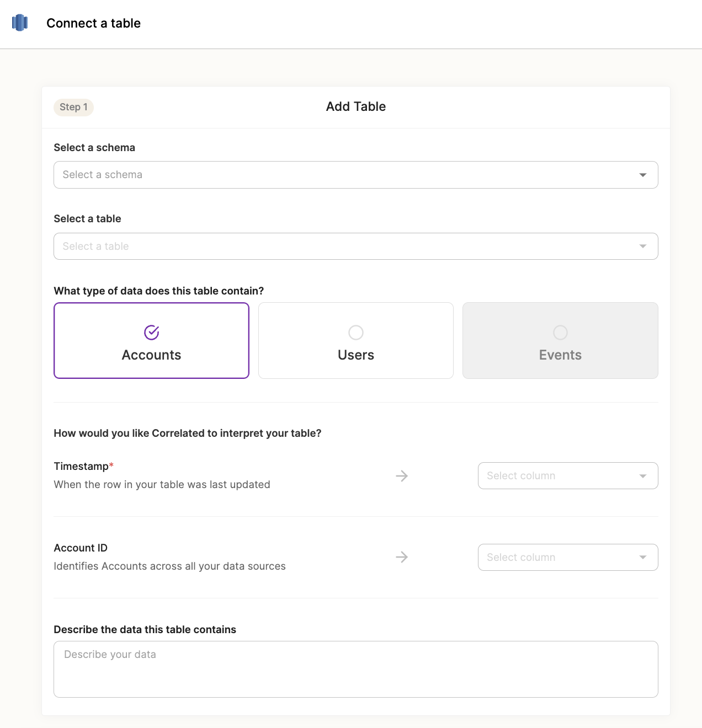Click the Step 1 badge
The image size is (702, 728).
pyautogui.click(x=73, y=107)
